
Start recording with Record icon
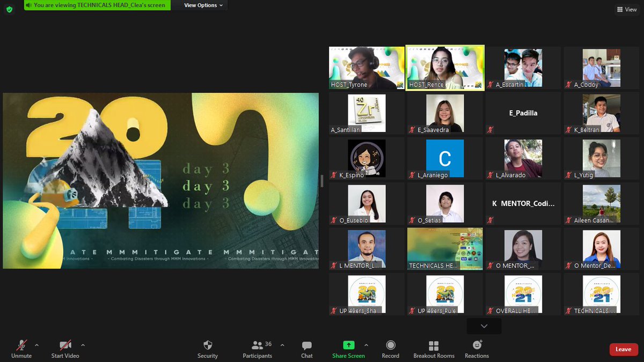point(391,345)
